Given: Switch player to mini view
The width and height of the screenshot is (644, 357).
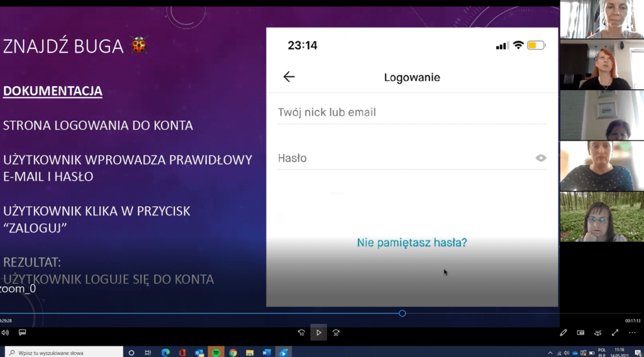Looking at the screenshot, I should pos(580,332).
